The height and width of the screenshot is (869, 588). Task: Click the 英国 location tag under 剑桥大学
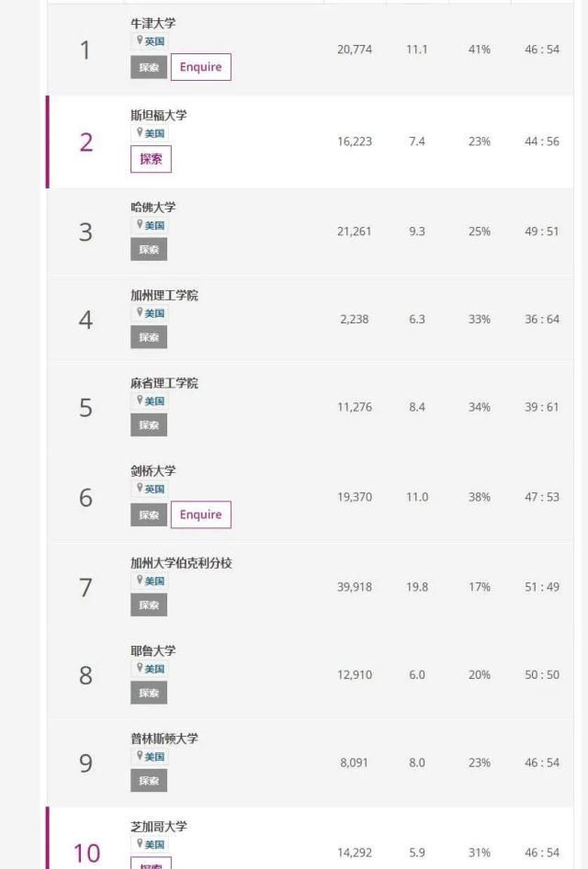154,489
